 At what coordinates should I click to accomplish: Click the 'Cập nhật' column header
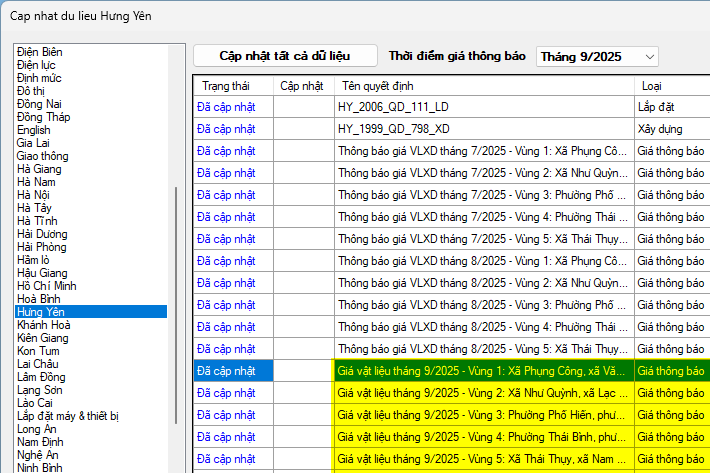pos(302,86)
